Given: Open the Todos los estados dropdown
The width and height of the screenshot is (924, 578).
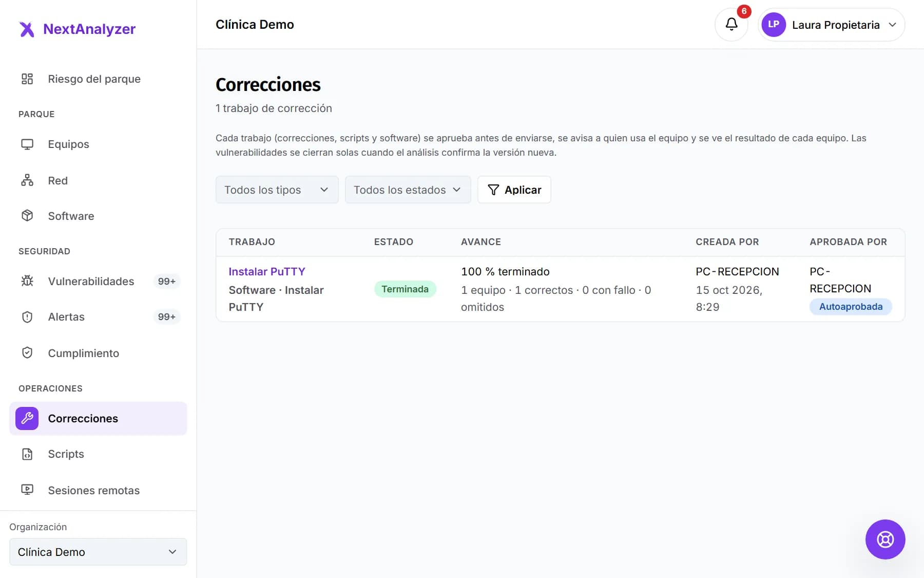Looking at the screenshot, I should click(408, 190).
